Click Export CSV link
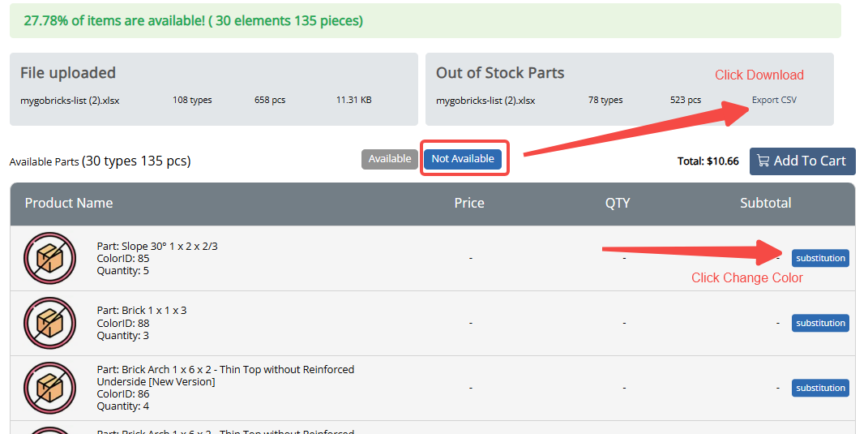This screenshot has height=434, width=868. (774, 101)
